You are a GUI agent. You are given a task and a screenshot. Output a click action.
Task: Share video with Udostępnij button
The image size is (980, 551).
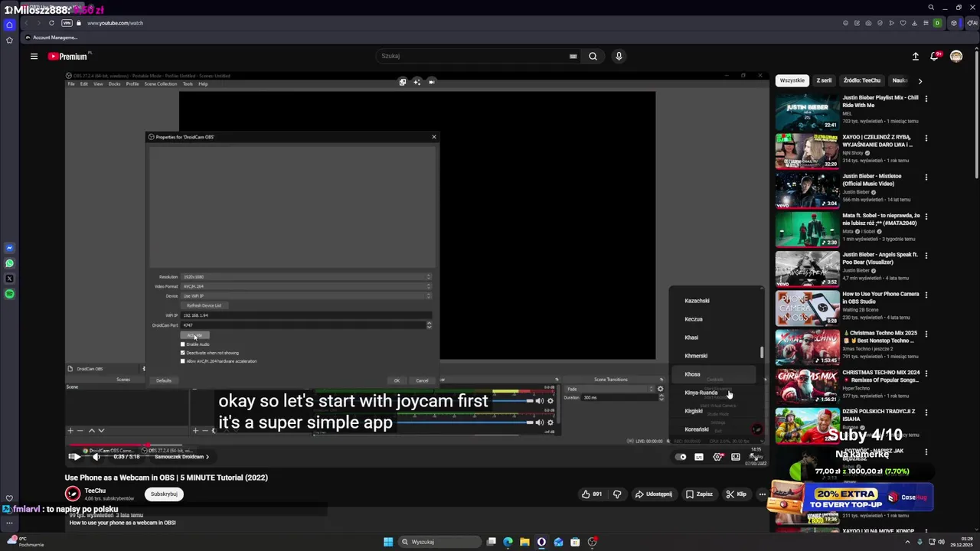click(654, 494)
